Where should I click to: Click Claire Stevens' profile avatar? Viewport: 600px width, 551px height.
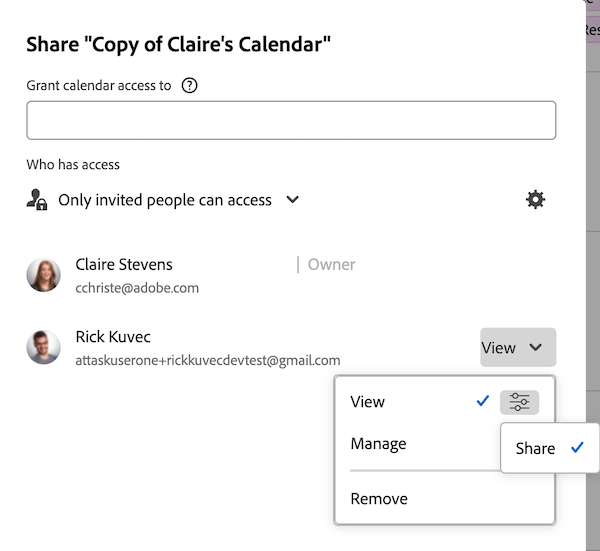pos(44,275)
